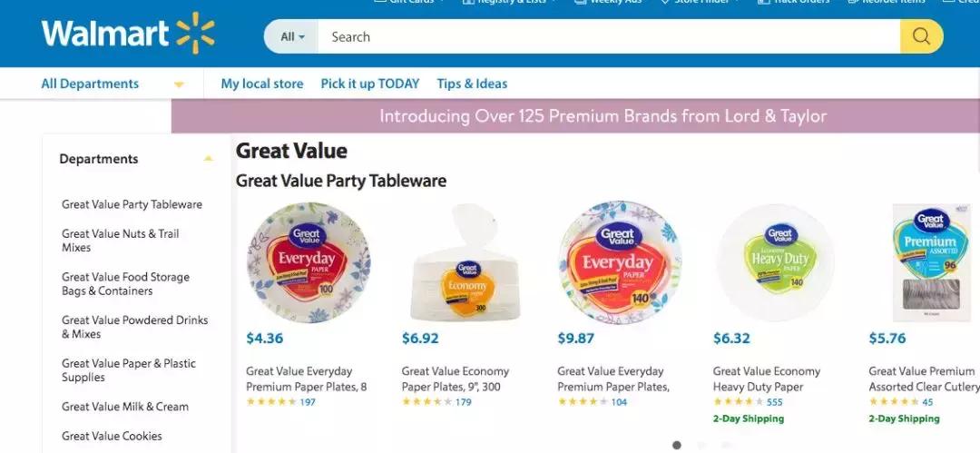This screenshot has width=980, height=453.
Task: Open the Premium Assorted Clear Cutlery image
Action: coord(930,262)
